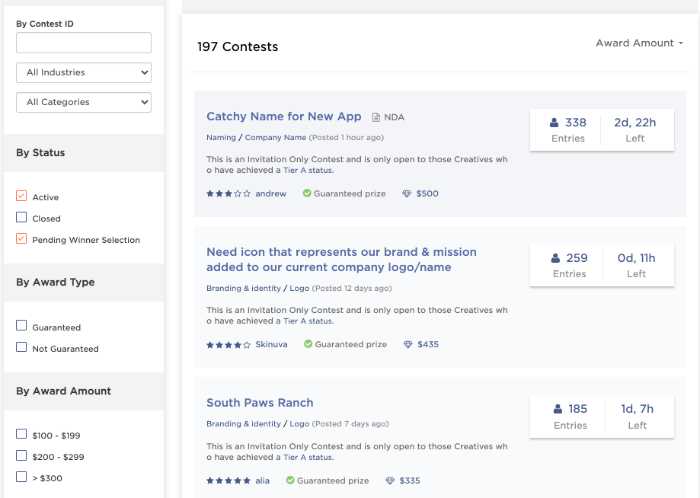Click the Skinuva username link
Screen dimensions: 700x498
[271, 345]
